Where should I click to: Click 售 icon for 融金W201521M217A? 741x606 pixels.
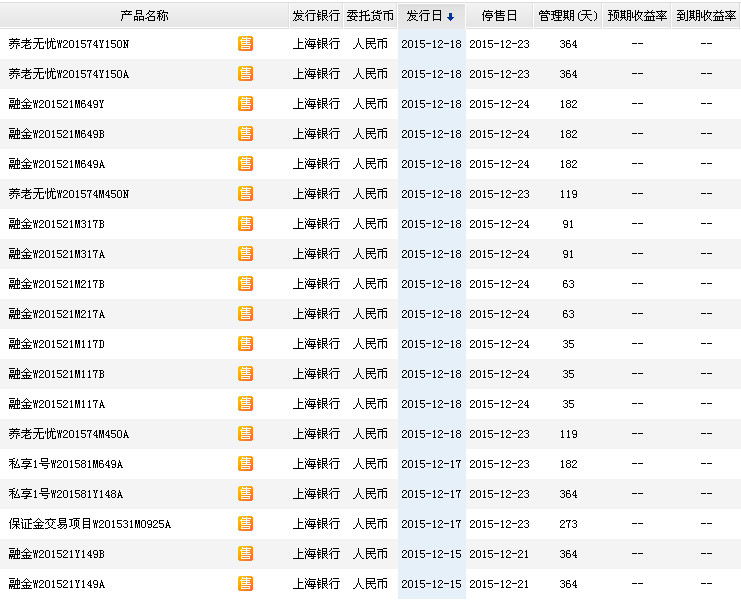tap(245, 314)
